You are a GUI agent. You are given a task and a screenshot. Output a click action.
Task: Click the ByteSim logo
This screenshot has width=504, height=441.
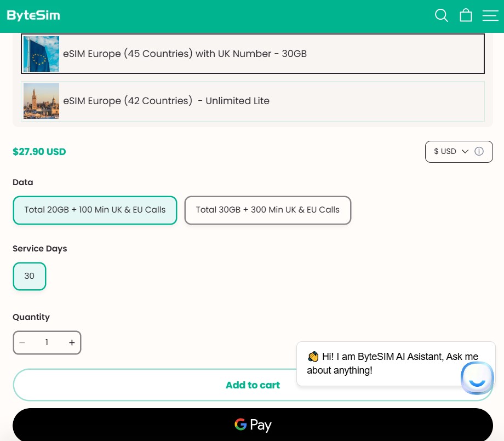[33, 15]
